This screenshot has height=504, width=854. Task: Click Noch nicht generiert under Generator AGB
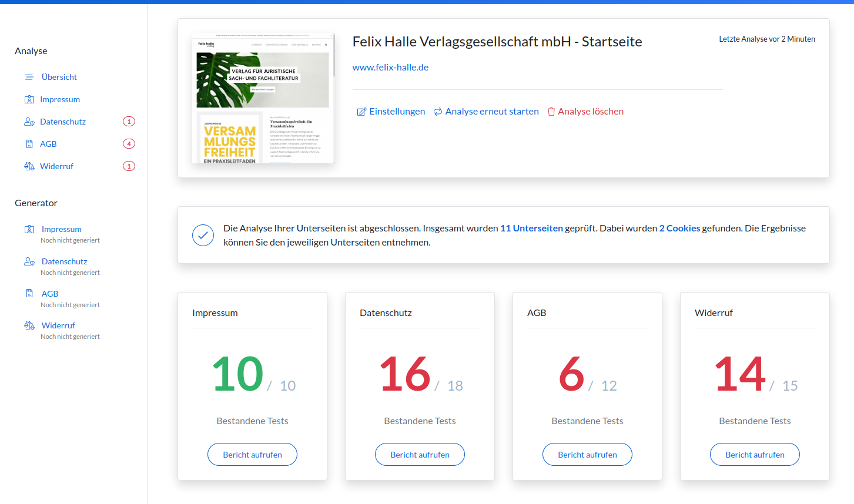click(x=70, y=305)
